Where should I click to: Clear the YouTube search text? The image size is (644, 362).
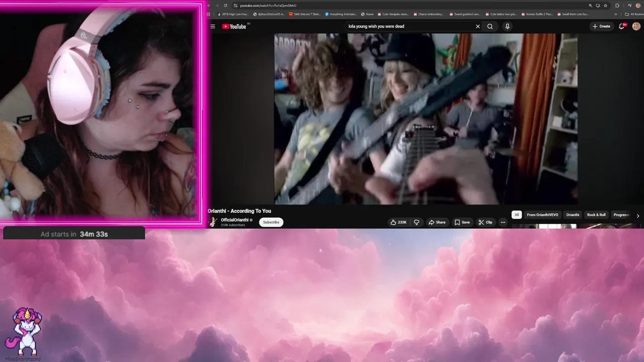pyautogui.click(x=478, y=26)
